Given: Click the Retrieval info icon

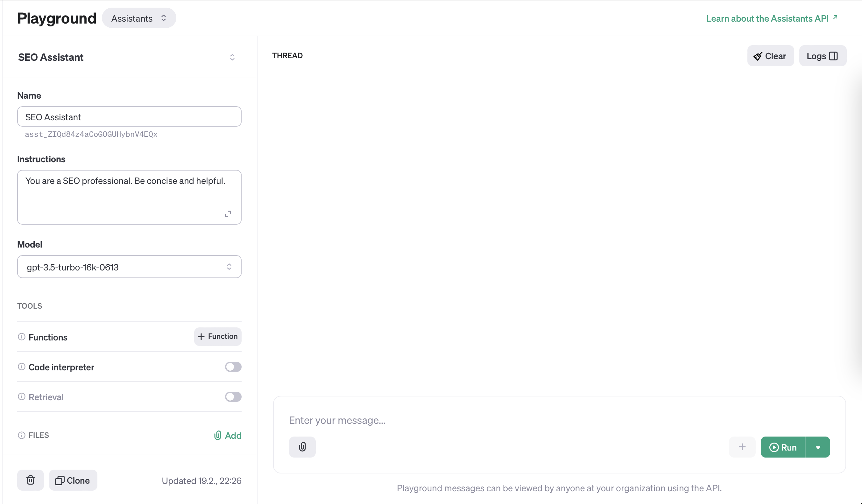Looking at the screenshot, I should pyautogui.click(x=22, y=397).
